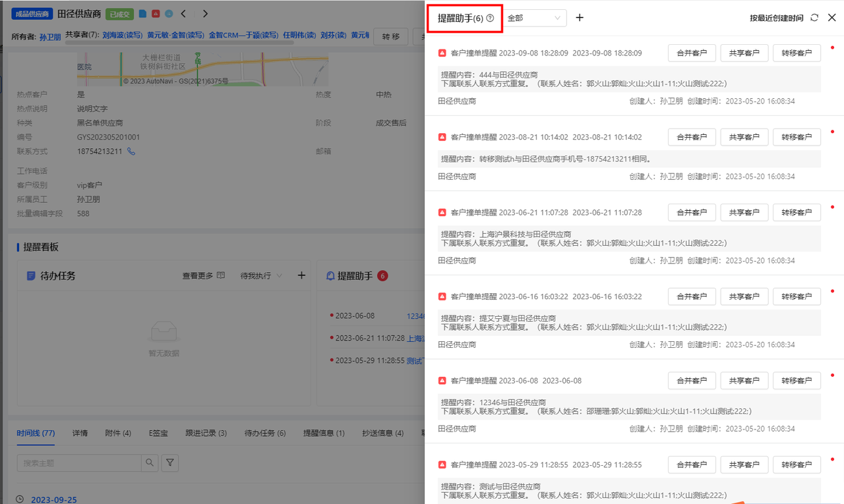Click the plus icon next to 全部 dropdown

[580, 18]
